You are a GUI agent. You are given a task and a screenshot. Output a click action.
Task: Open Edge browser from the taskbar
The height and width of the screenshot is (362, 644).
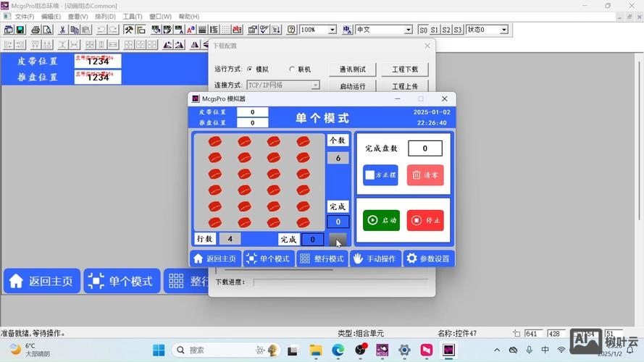click(x=338, y=350)
